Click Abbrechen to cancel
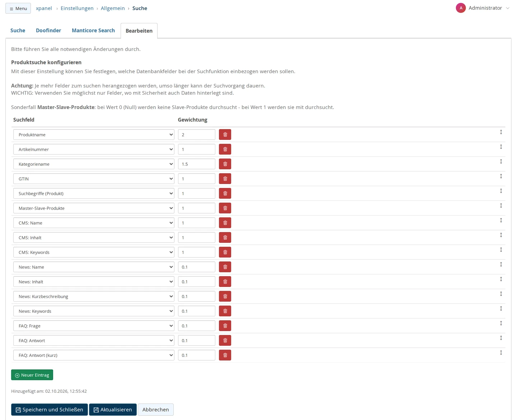 coord(156,410)
